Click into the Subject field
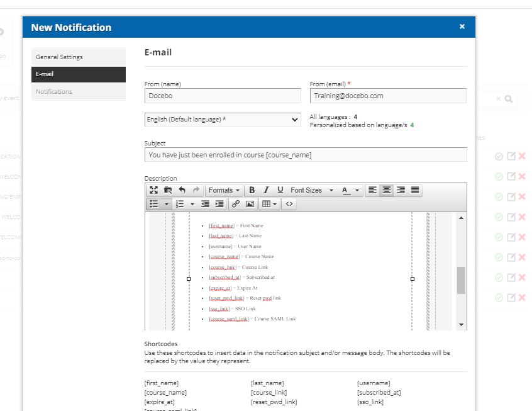Screen dimensions: 532x411 click(306, 155)
